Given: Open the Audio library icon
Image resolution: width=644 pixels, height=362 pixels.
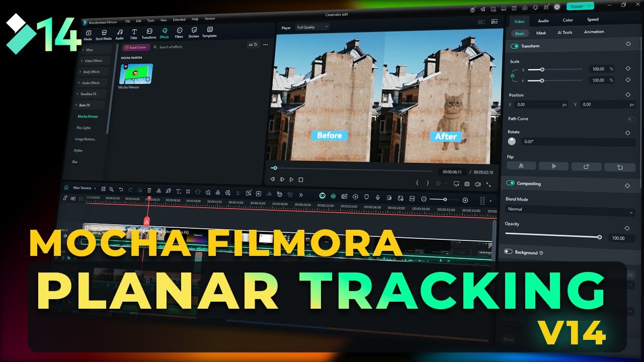Looking at the screenshot, I should pos(119,33).
